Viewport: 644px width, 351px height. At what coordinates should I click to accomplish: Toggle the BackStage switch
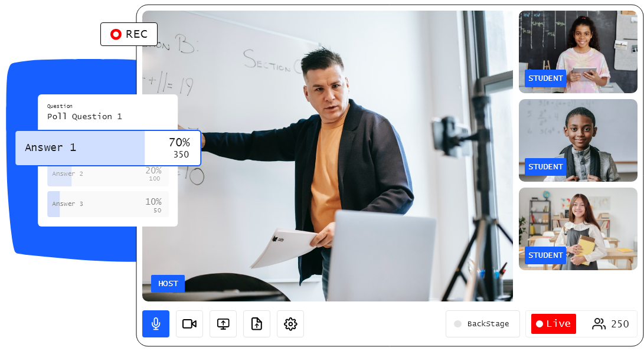tap(458, 324)
